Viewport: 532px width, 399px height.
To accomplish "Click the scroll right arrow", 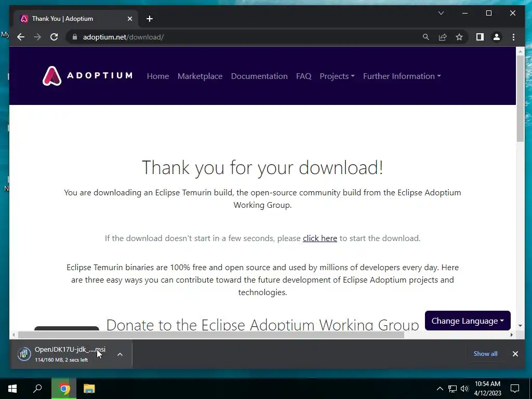I will (512, 335).
